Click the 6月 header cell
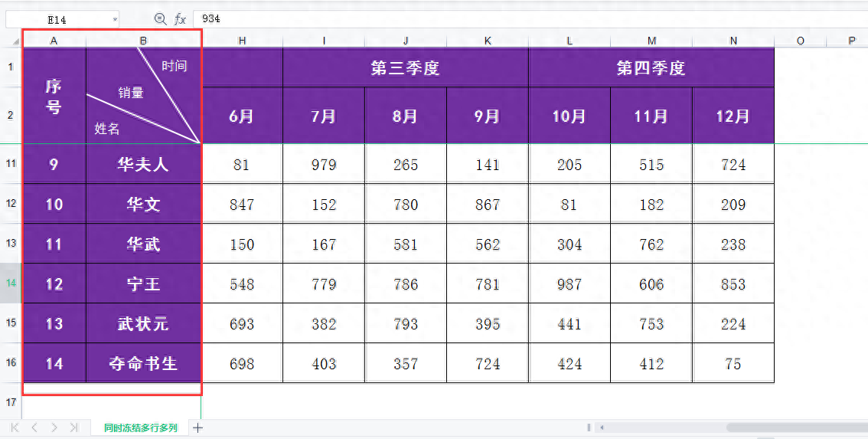868x439 pixels. click(242, 115)
